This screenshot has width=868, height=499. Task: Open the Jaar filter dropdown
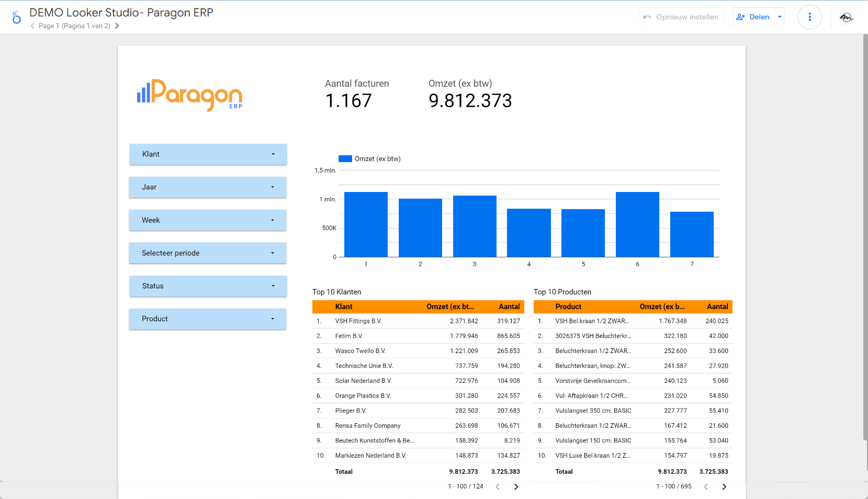(x=208, y=187)
